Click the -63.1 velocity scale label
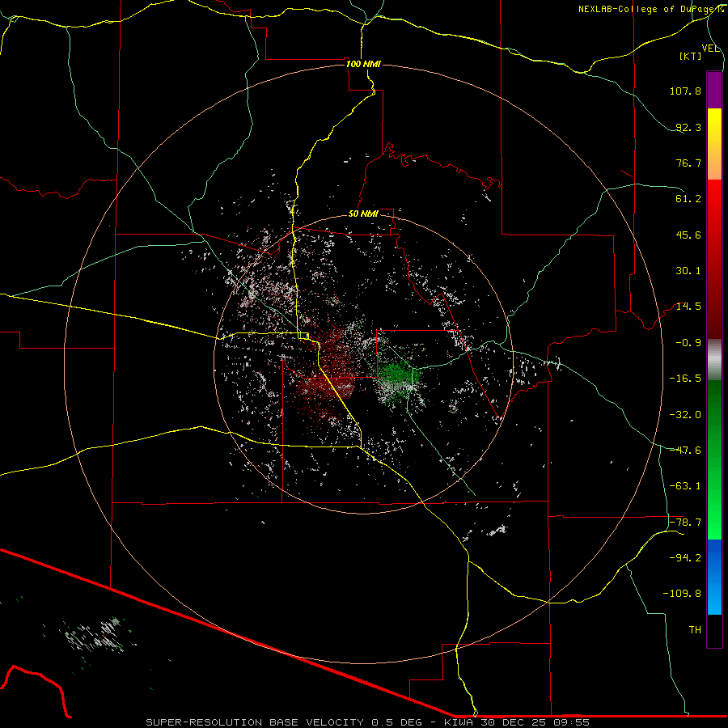 coord(685,486)
